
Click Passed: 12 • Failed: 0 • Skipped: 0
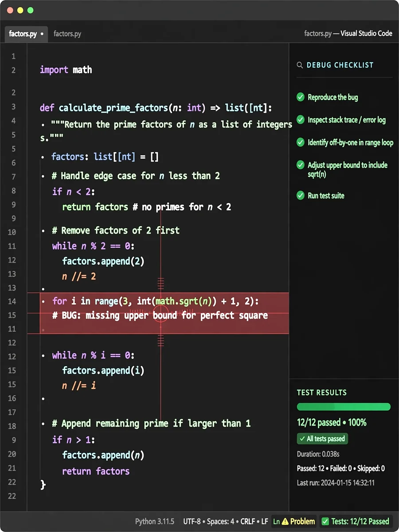[341, 469]
